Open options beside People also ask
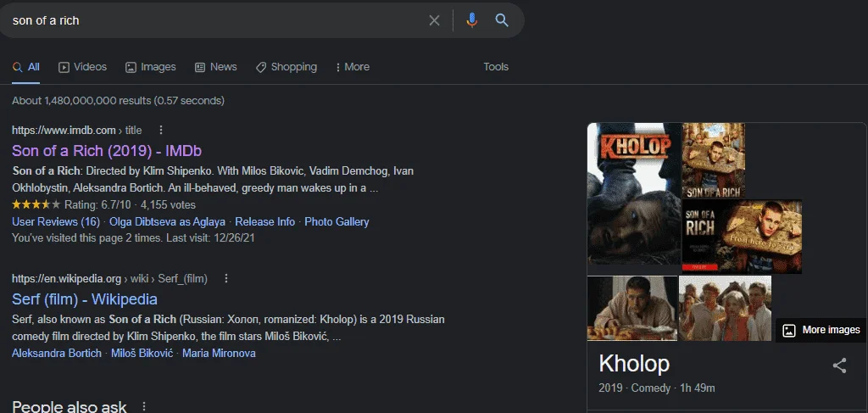Image resolution: width=868 pixels, height=413 pixels. 144,407
